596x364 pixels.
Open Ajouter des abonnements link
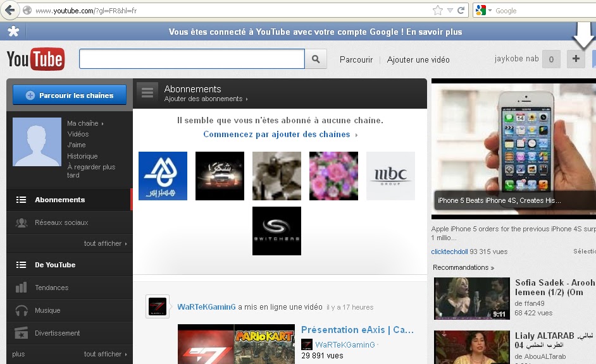pyautogui.click(x=206, y=99)
